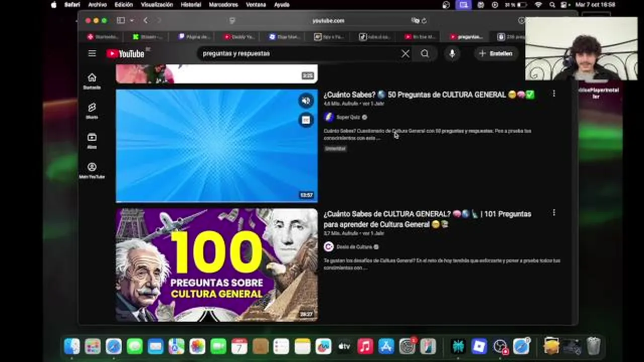Open Roblox from the Dock
644x362 pixels.
click(479, 346)
